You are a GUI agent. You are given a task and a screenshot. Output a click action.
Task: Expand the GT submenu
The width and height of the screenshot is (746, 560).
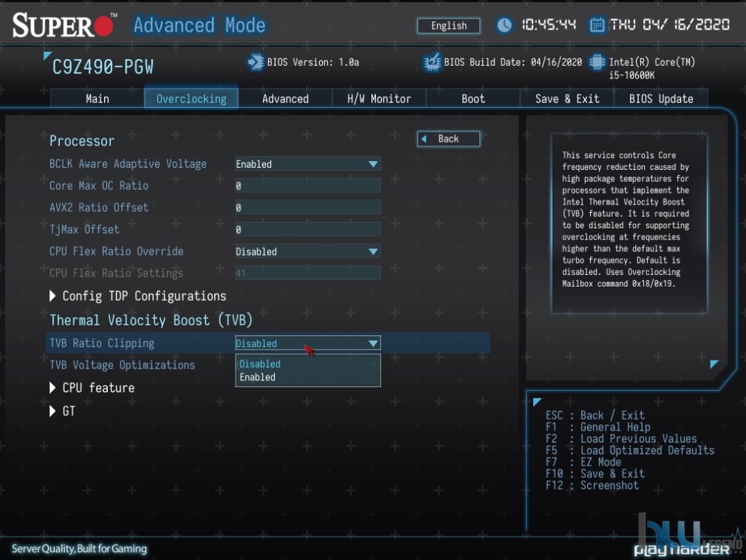(x=62, y=411)
